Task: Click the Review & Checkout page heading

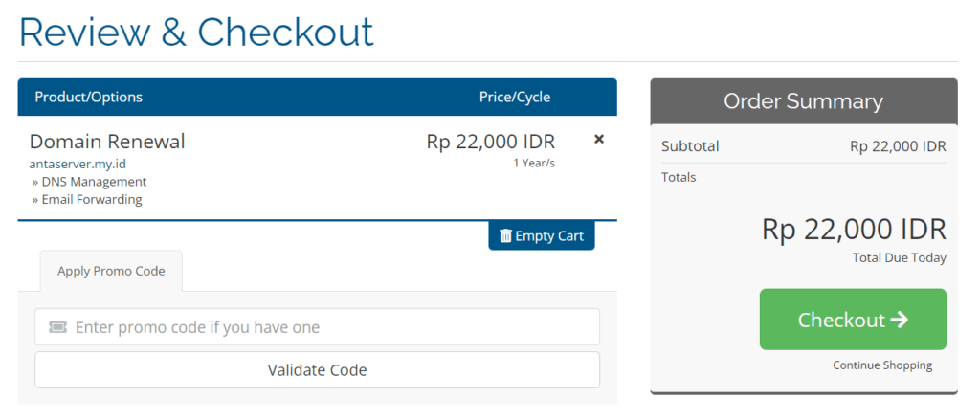Action: pyautogui.click(x=196, y=32)
